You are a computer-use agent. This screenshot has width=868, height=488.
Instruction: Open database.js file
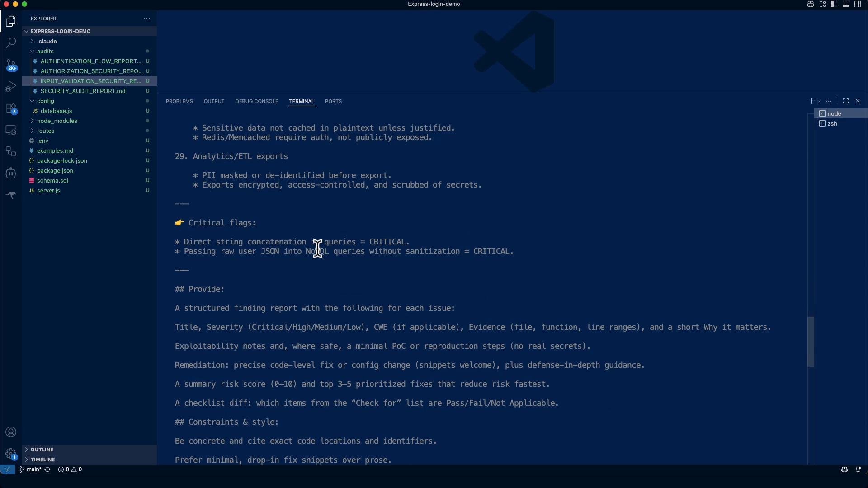pyautogui.click(x=89, y=111)
